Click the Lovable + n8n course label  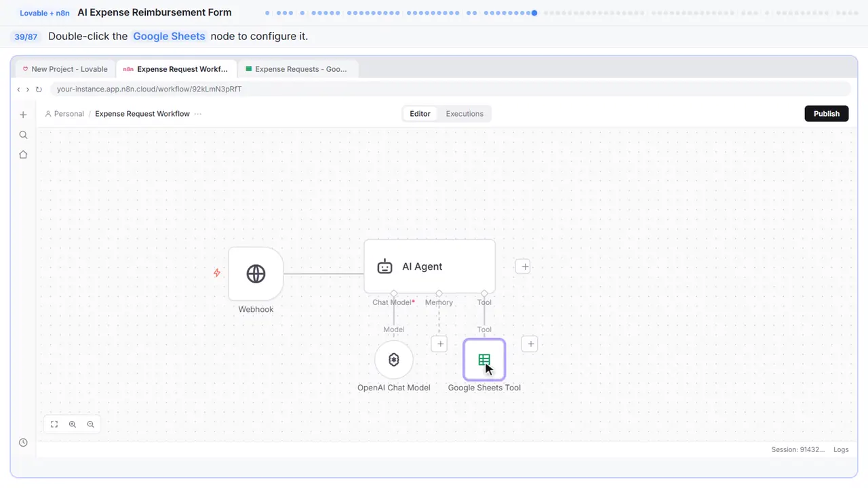pos(45,13)
